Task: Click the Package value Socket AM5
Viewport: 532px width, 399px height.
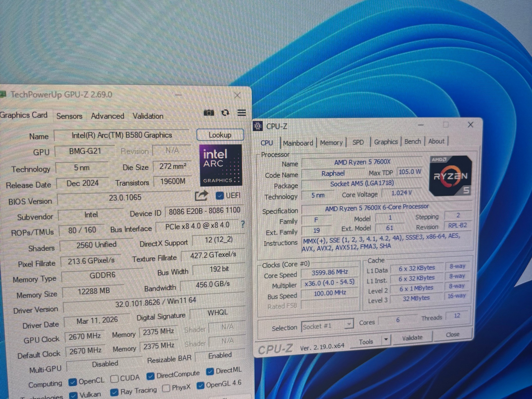Action: tap(362, 183)
